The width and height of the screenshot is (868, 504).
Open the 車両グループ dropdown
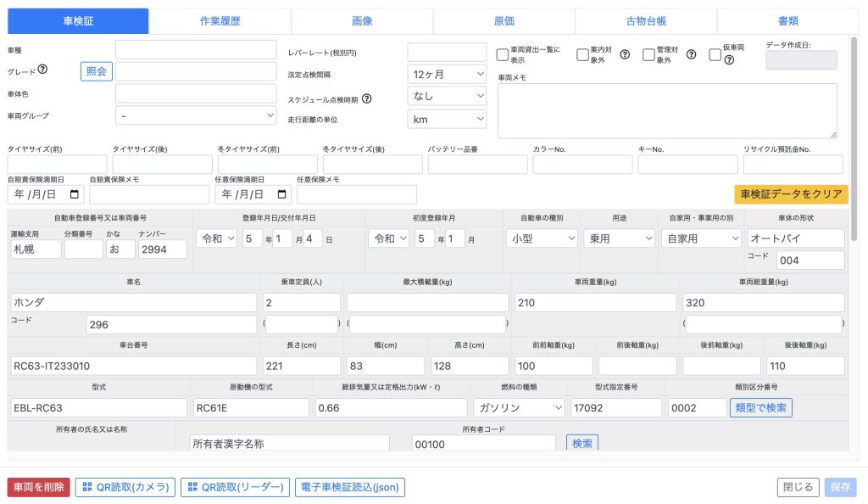[x=196, y=115]
